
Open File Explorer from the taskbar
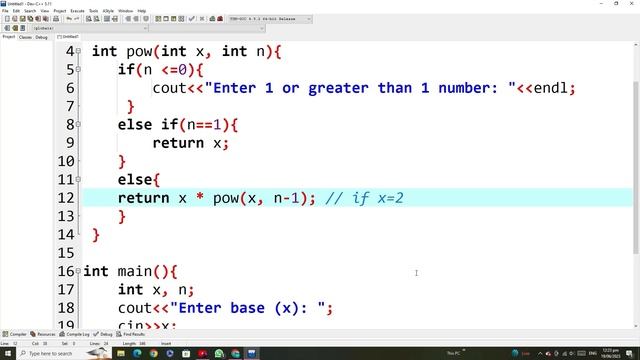click(x=121, y=353)
